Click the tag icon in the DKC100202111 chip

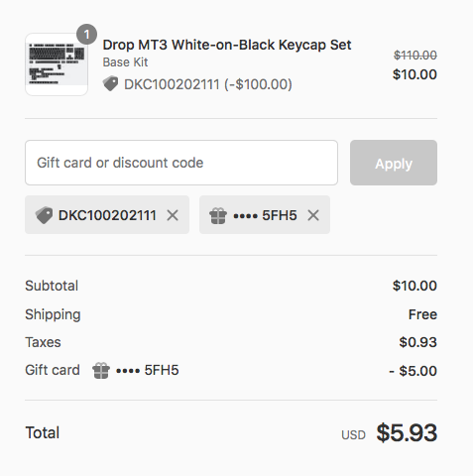click(x=44, y=215)
